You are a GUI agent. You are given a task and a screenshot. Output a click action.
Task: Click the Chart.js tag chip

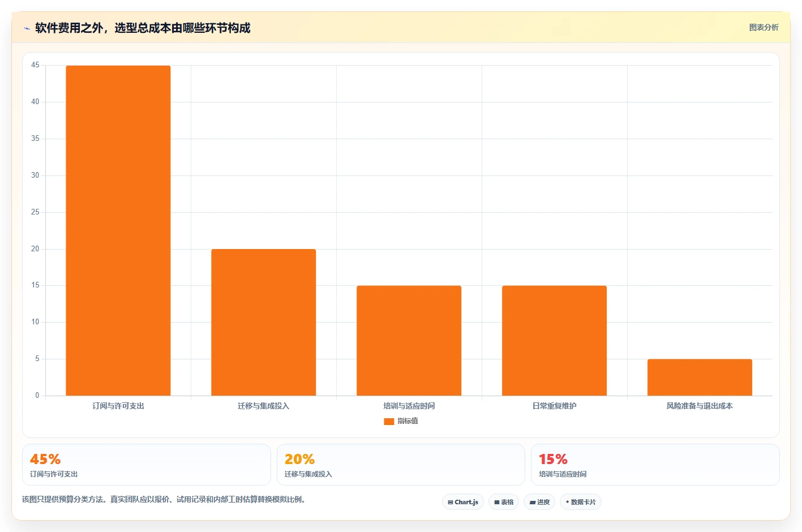pyautogui.click(x=463, y=502)
